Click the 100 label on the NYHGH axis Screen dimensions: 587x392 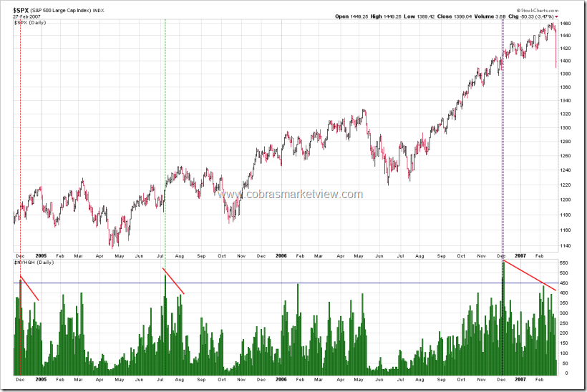564,353
